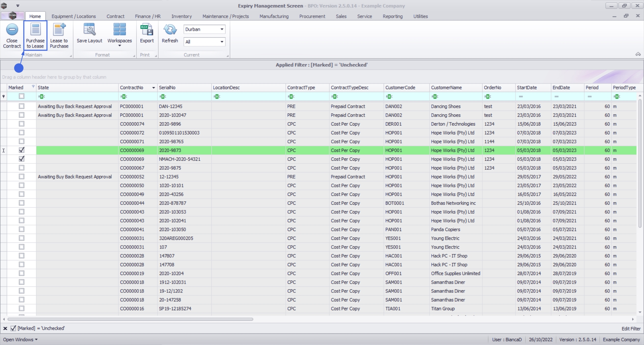Select the CO0000044 contract number cell
644x345 pixels.
[x=138, y=203]
